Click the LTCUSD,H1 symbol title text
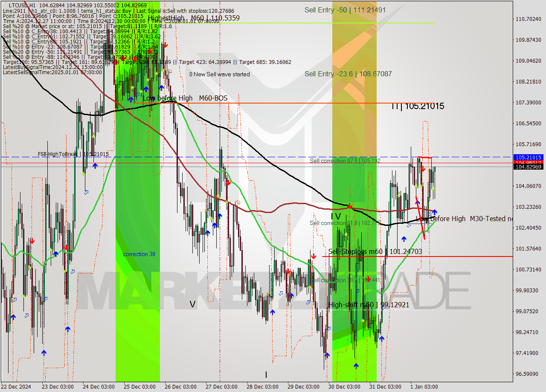Image resolution: width=546 pixels, height=392 pixels. [x=22, y=5]
